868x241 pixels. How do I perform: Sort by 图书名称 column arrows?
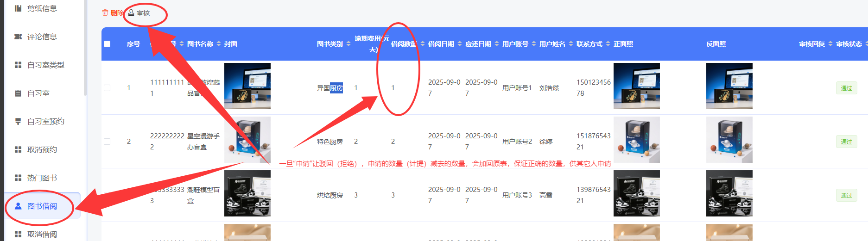click(x=219, y=44)
